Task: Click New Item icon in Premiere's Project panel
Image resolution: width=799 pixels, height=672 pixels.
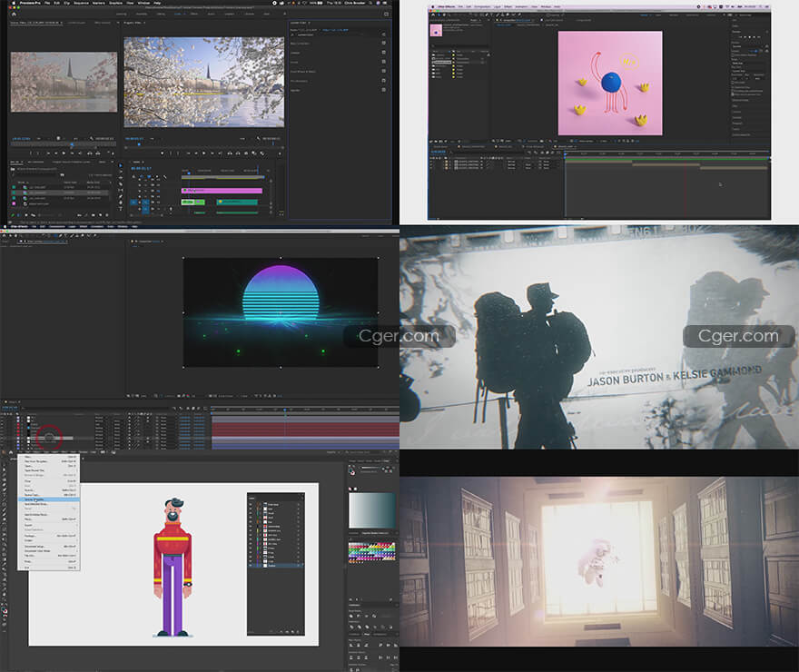Action: click(100, 215)
